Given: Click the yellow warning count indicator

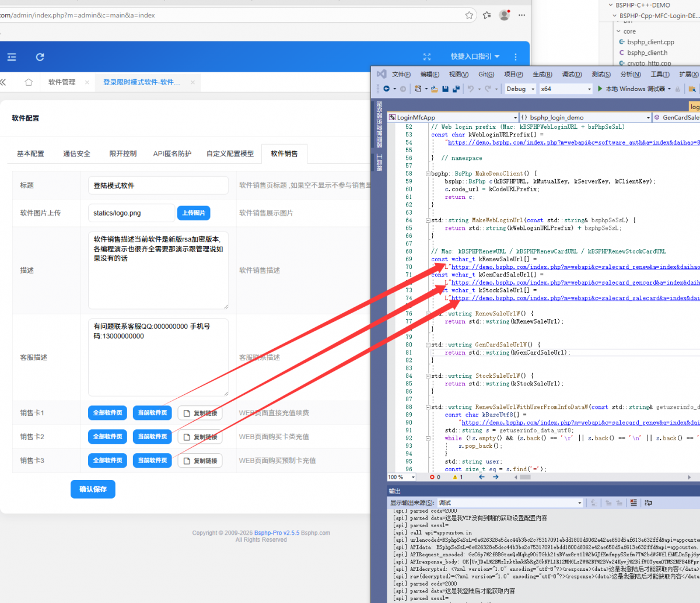Looking at the screenshot, I should (x=458, y=477).
